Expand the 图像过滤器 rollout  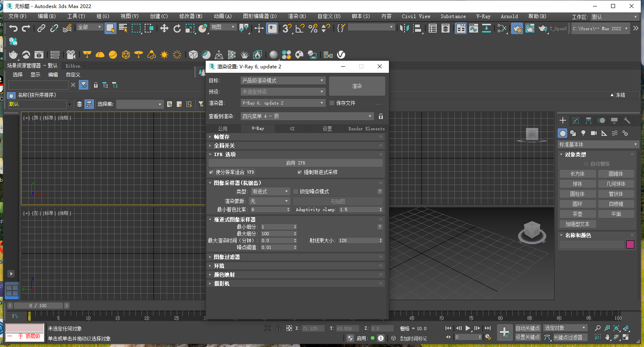coord(296,257)
